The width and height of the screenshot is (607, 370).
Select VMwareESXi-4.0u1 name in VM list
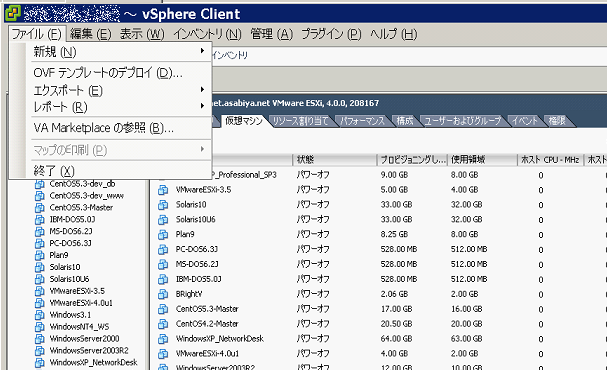tap(207, 354)
